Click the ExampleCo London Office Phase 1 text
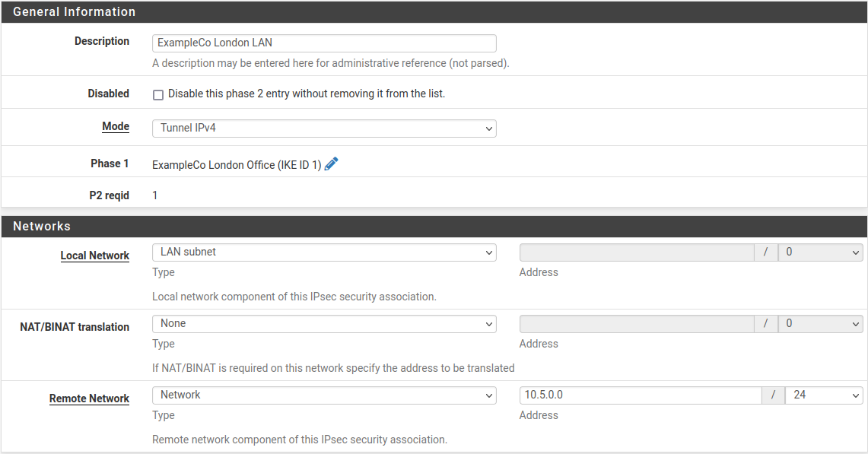This screenshot has width=868, height=454. click(x=237, y=164)
